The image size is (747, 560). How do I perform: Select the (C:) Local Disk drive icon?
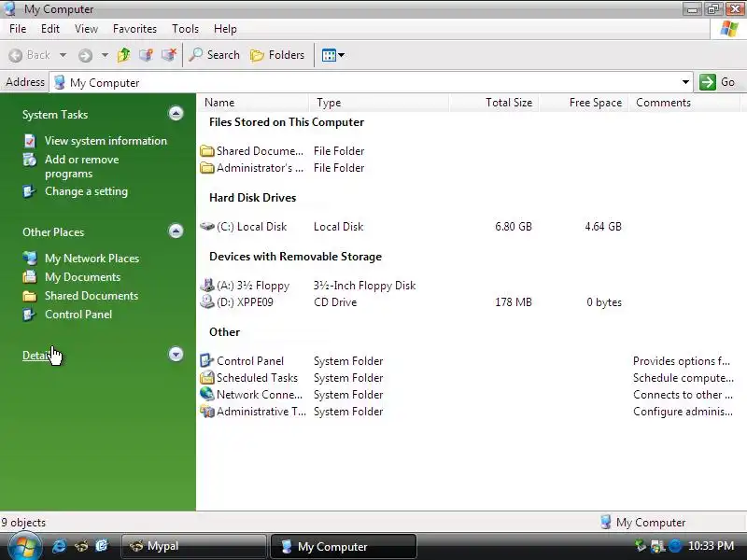[206, 226]
